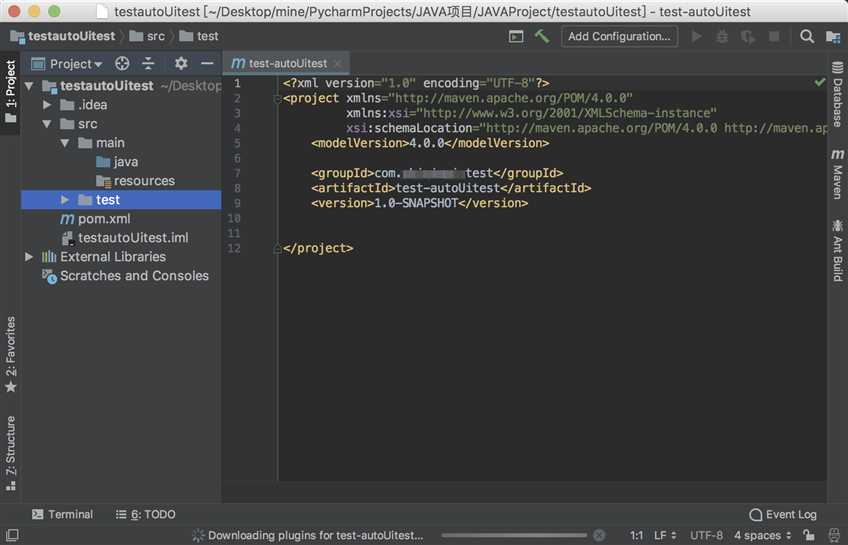This screenshot has height=545, width=848.
Task: Click the plugin download progress bar
Action: click(514, 535)
